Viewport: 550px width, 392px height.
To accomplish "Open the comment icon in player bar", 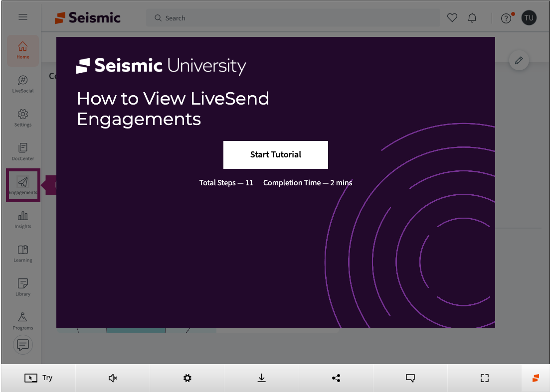I will (x=410, y=378).
